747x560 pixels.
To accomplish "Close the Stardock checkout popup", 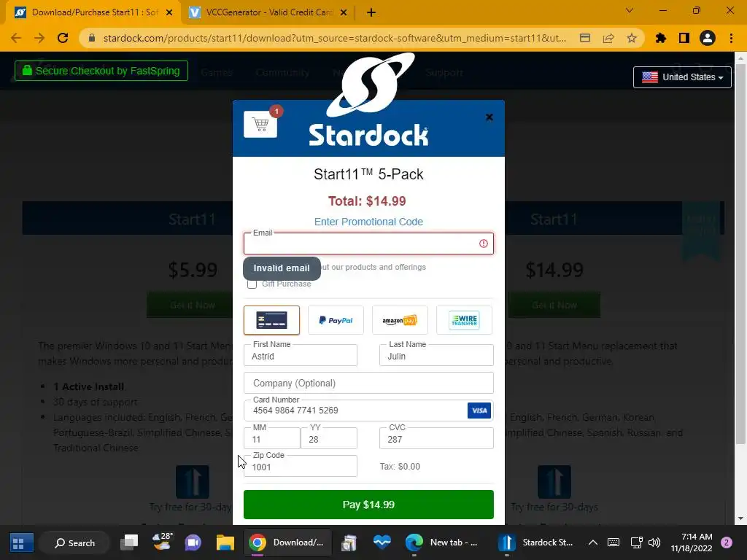I will (x=489, y=117).
